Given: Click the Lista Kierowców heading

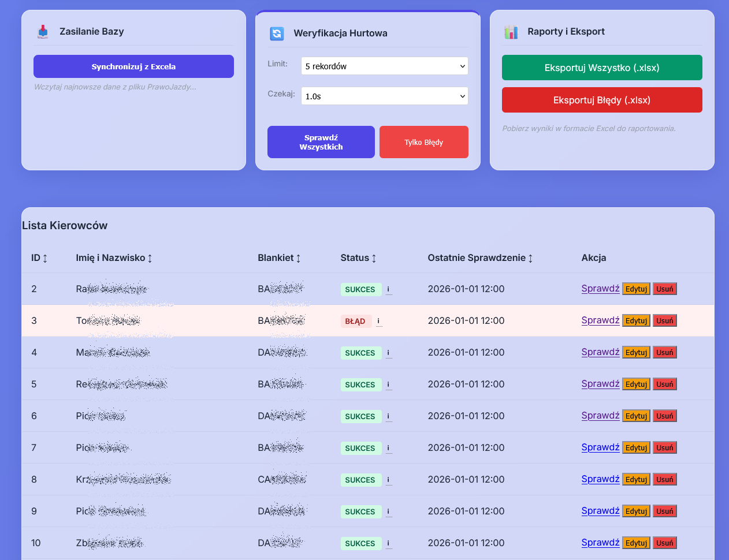Looking at the screenshot, I should tap(65, 226).
